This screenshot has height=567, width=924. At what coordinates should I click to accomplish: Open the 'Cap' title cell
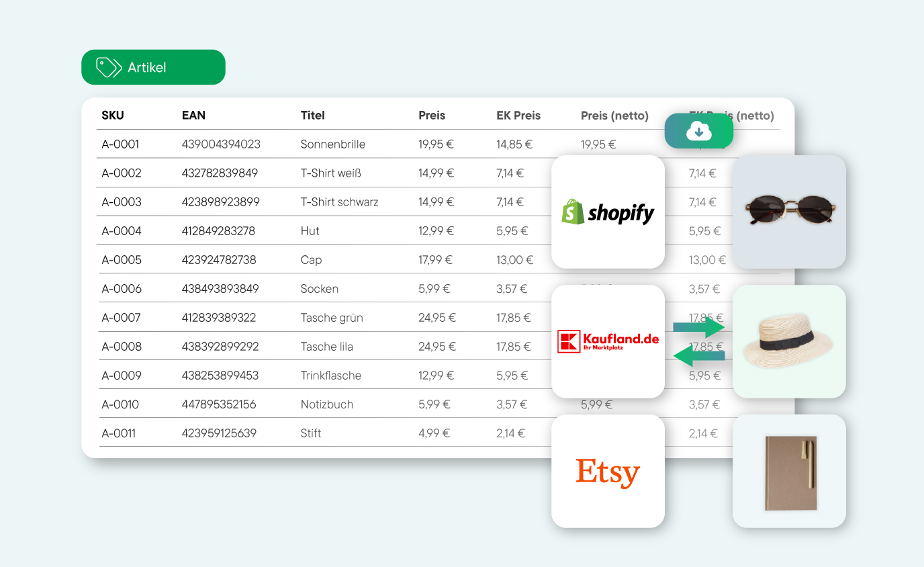click(x=312, y=260)
